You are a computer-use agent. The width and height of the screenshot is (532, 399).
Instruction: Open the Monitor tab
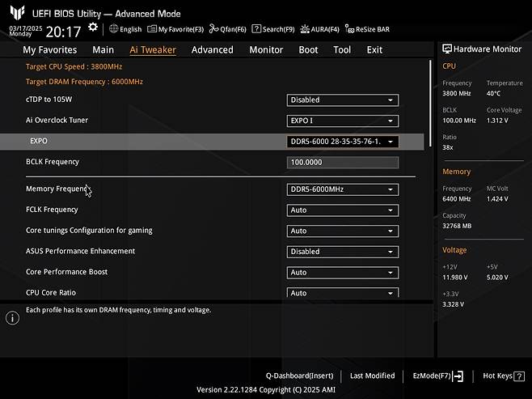266,50
